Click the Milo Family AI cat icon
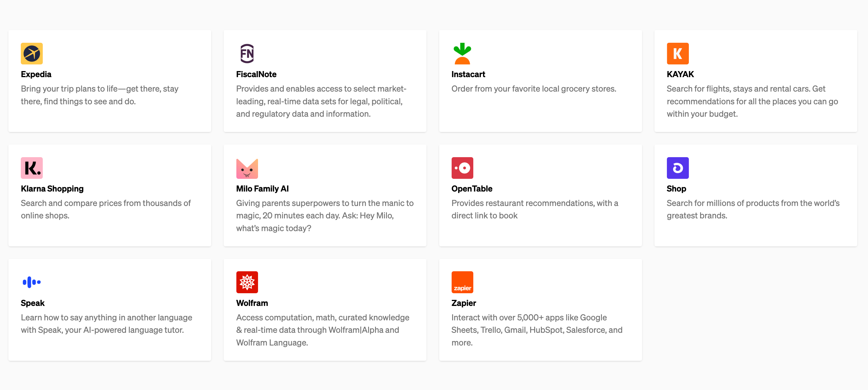This screenshot has height=390, width=868. tap(247, 168)
